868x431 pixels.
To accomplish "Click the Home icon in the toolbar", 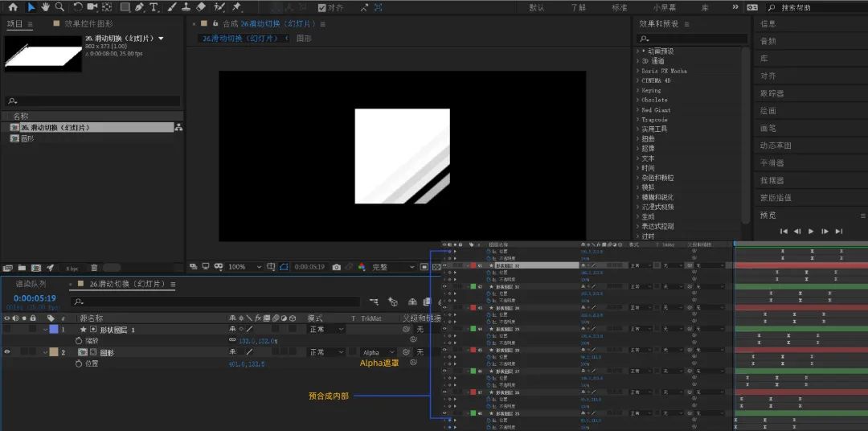I will coord(13,7).
